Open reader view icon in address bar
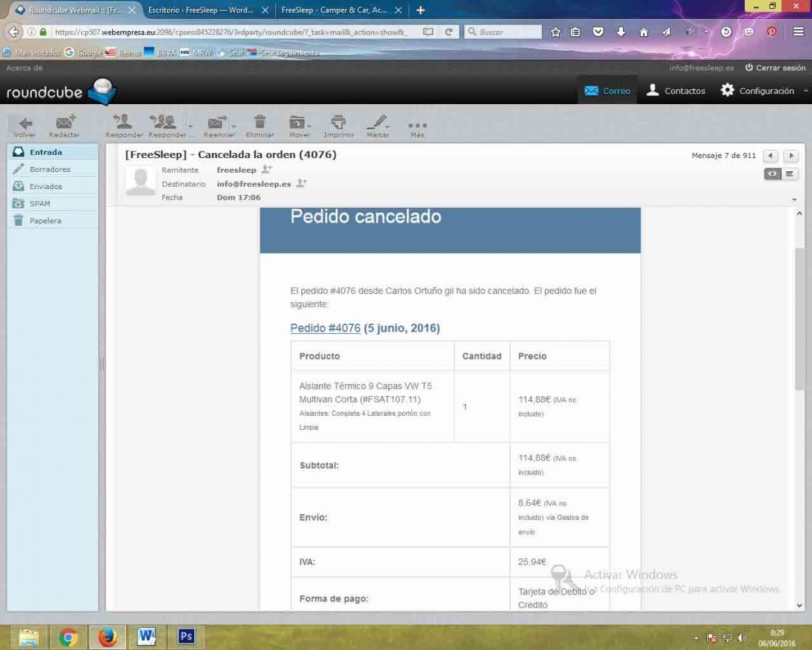 428,32
